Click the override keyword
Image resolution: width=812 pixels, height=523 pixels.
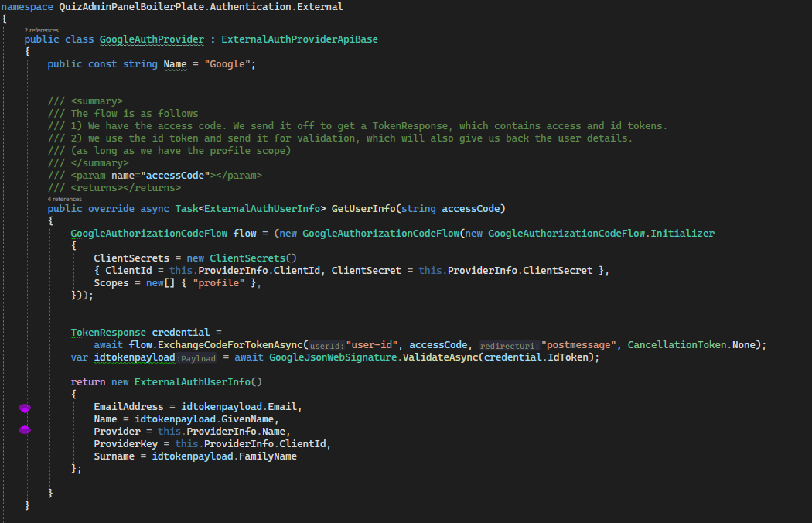[x=111, y=209]
